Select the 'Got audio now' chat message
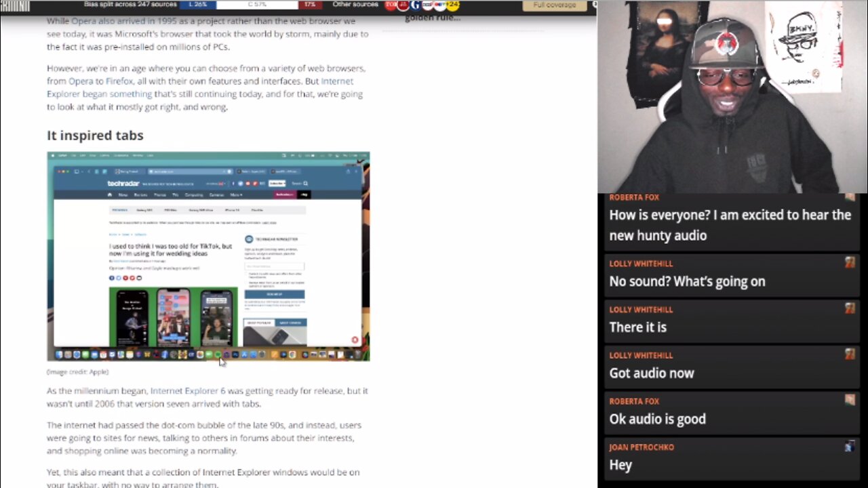 click(651, 373)
